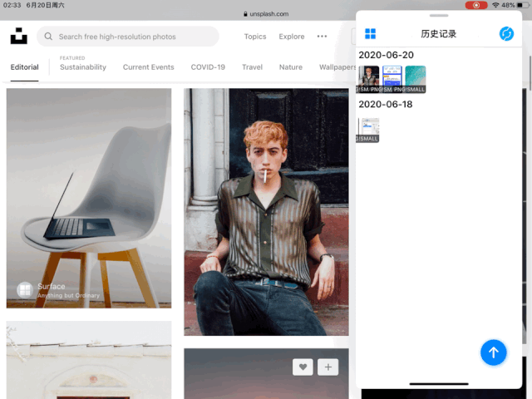Viewport: 532px width, 399px height.
Task: Open the 2020-06-18 history thumbnail
Action: pos(368,130)
